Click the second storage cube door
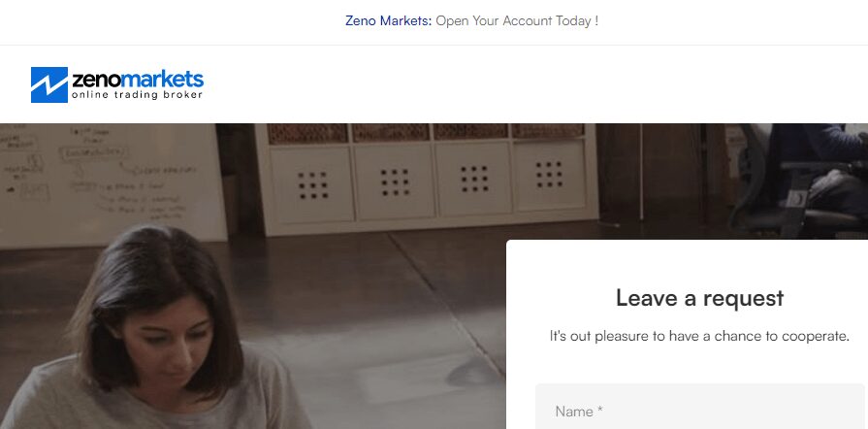The height and width of the screenshot is (429, 868). pos(395,181)
